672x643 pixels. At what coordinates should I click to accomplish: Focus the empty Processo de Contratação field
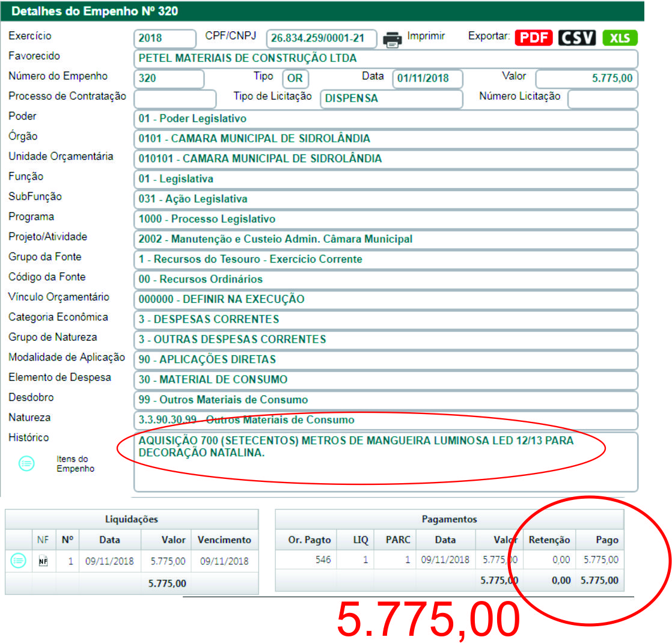pos(174,99)
